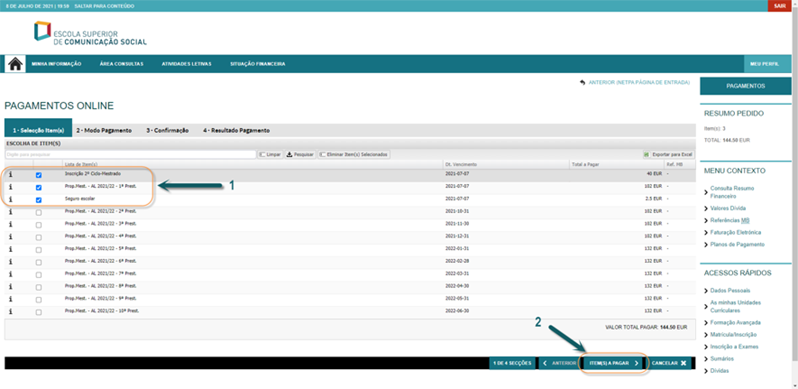Open info icon for 4ª Prest. row
The width and height of the screenshot is (798, 389).
10,237
